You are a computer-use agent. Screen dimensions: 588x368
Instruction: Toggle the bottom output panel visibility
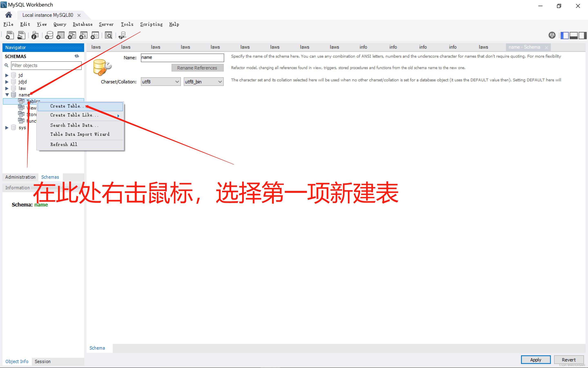point(574,36)
